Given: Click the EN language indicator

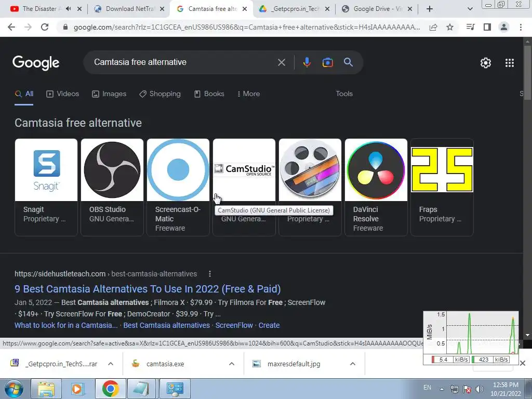Looking at the screenshot, I should (427, 388).
